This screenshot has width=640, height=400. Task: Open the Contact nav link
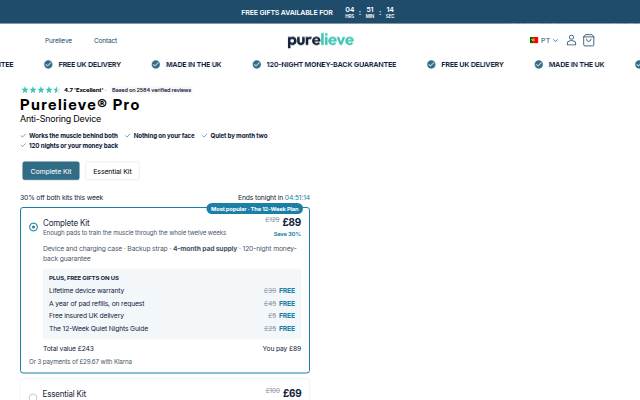click(x=105, y=40)
